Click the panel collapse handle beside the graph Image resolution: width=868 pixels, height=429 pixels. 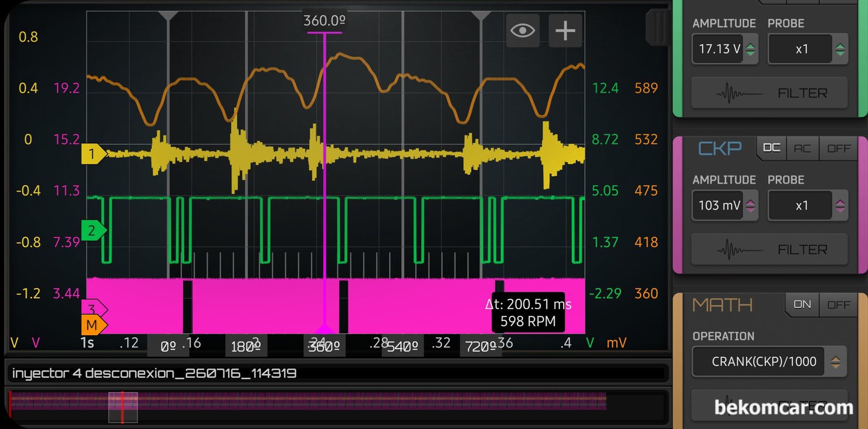click(657, 26)
